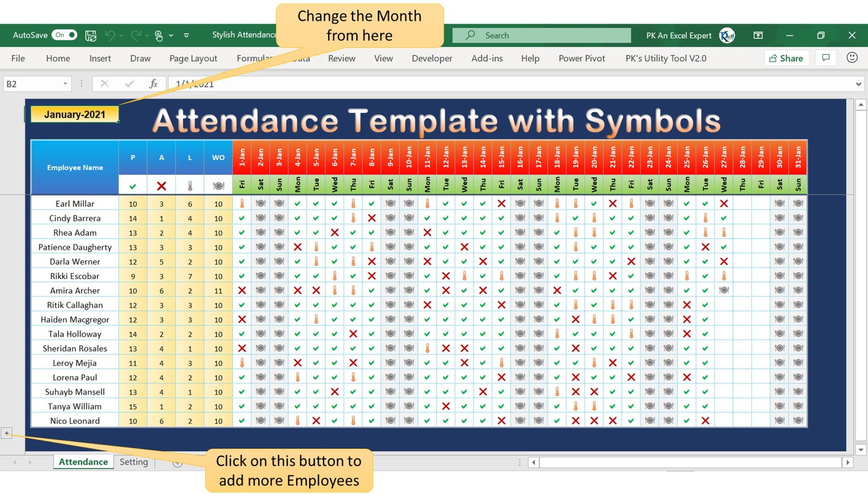Click AutoSave toggle button on ribbon
The height and width of the screenshot is (500, 868).
[x=63, y=34]
